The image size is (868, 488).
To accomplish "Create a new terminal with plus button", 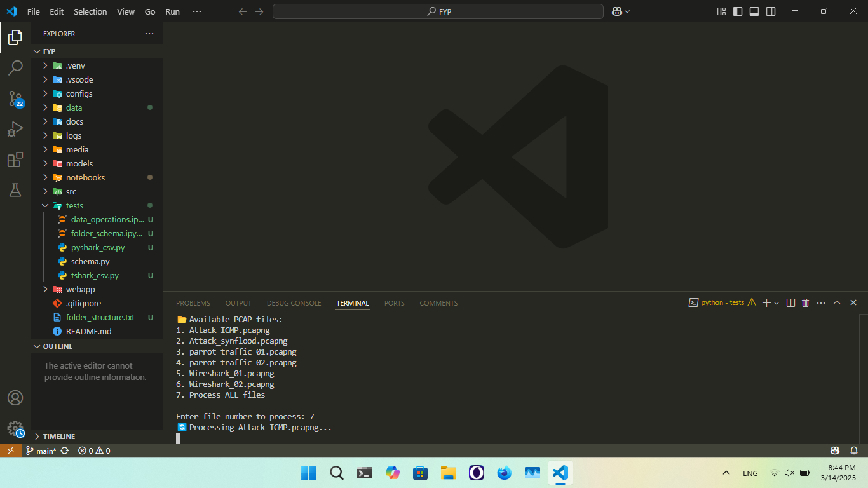I will [x=766, y=303].
